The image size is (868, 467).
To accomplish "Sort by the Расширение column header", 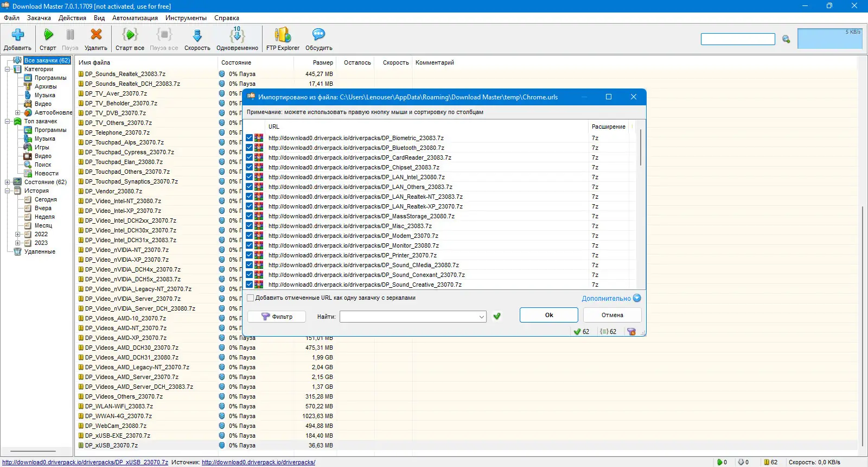I will (x=609, y=127).
